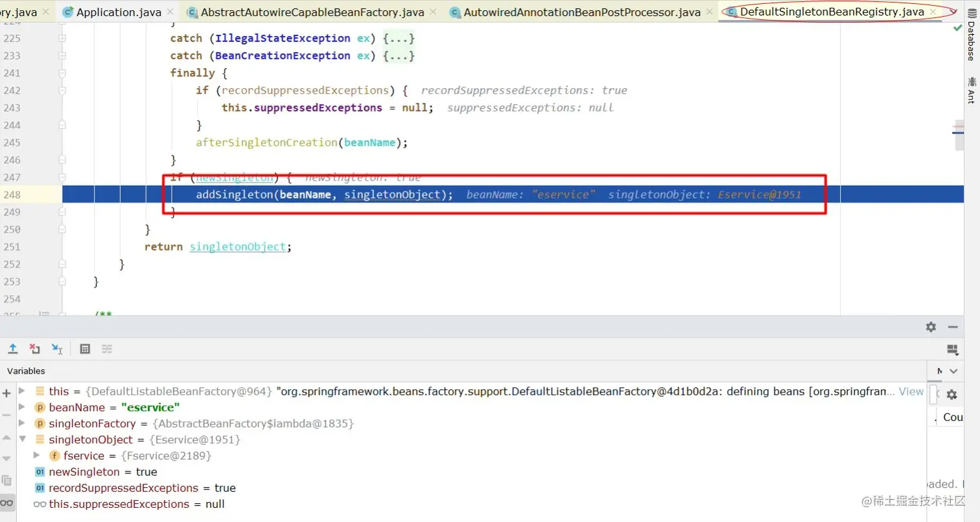Switch to AbstractAutowireCapableBeanFactory.java tab
This screenshot has height=522, width=980.
click(x=312, y=12)
